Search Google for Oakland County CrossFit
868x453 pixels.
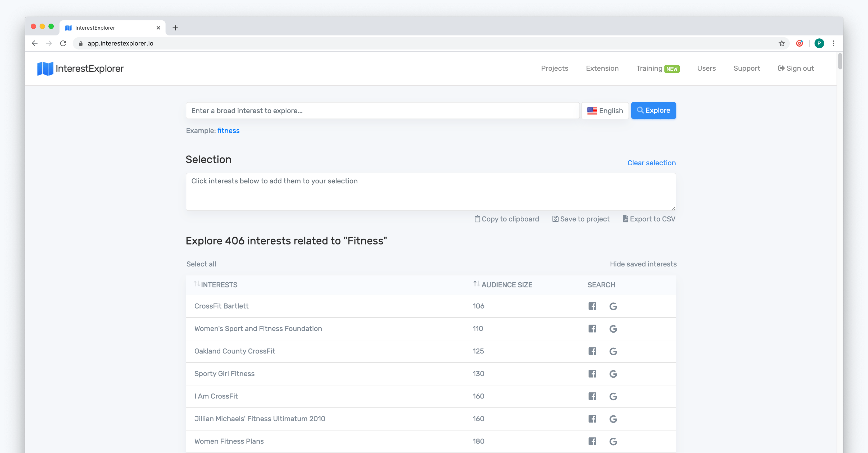pyautogui.click(x=613, y=351)
